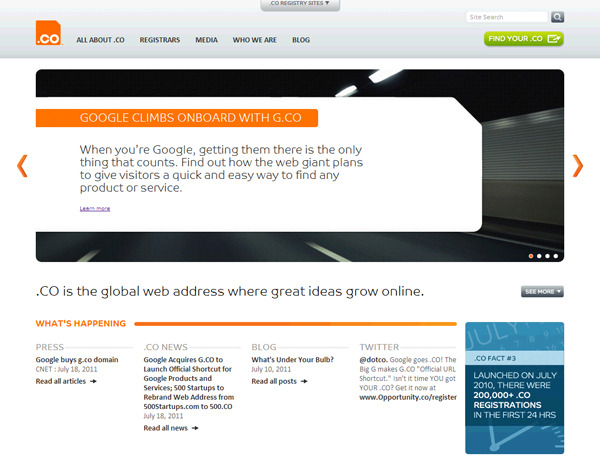Click the CNET : July 18, 2011 text
This screenshot has width=600, height=469.
click(67, 369)
